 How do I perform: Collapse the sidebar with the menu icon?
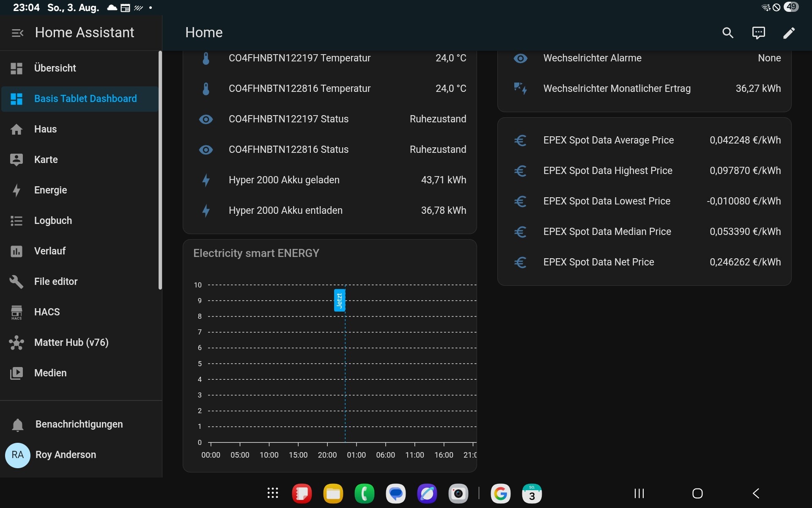(x=17, y=33)
